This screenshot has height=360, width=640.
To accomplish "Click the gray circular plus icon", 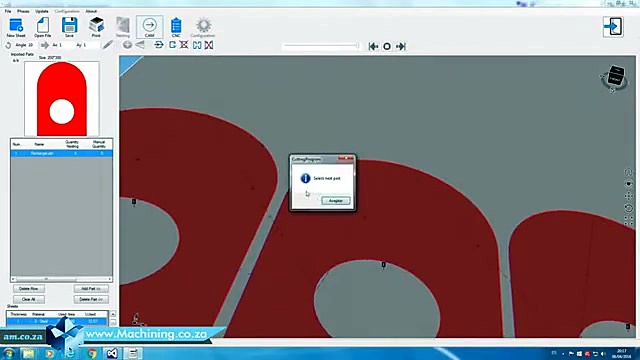I will (x=127, y=45).
